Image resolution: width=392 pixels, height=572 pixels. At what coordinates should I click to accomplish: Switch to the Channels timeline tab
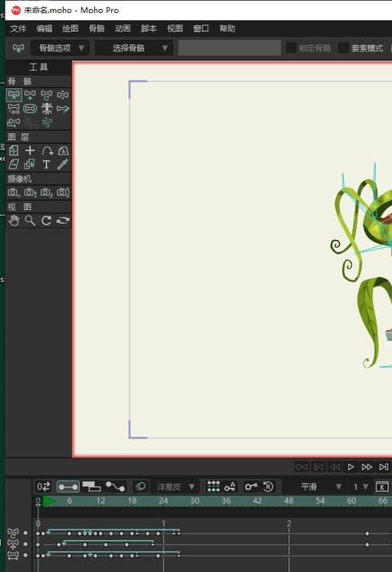pyautogui.click(x=68, y=487)
